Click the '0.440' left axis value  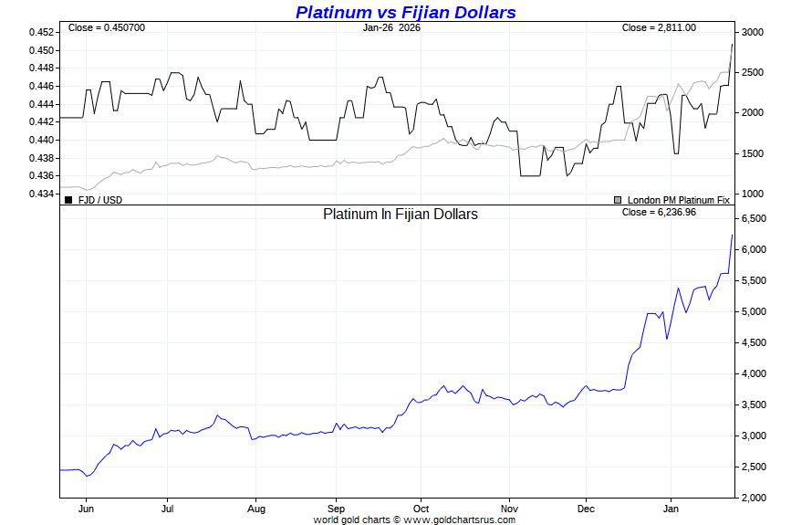pos(41,141)
